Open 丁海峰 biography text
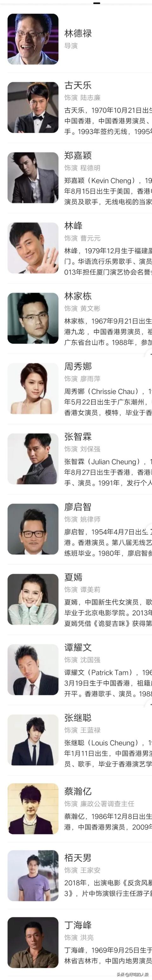This screenshot has width=152, height=980. pyautogui.click(x=108, y=955)
